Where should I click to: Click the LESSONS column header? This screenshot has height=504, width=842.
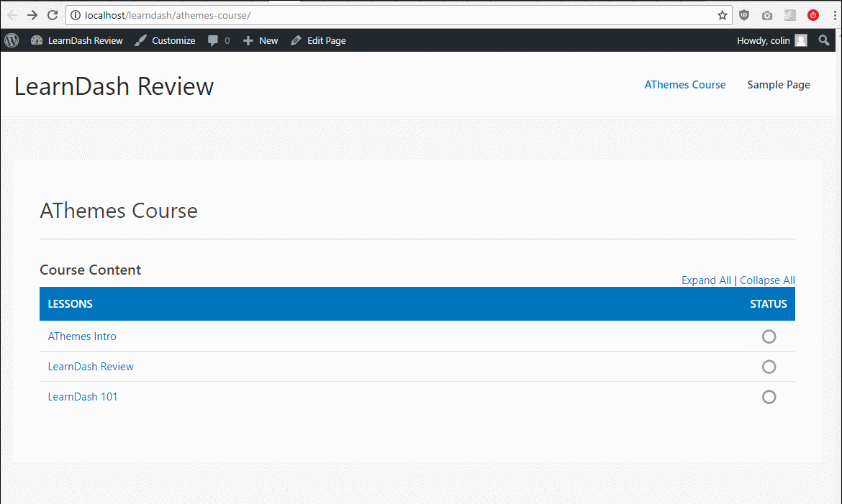[x=71, y=304]
